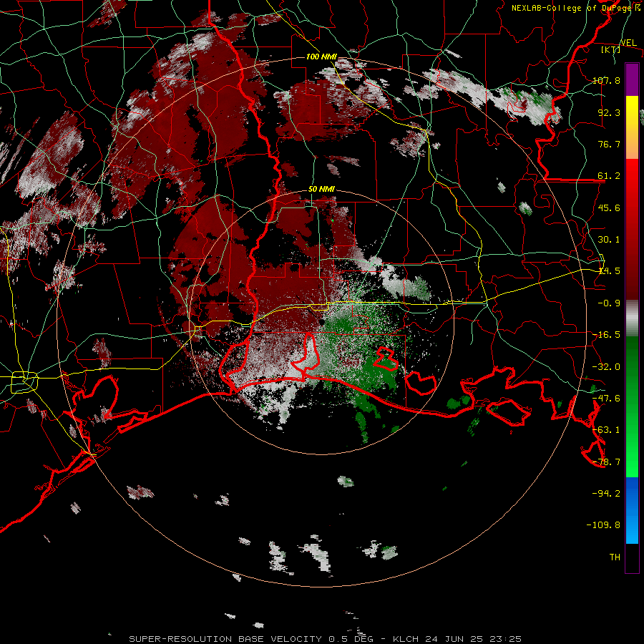Select the 92.3 scale value
The width and height of the screenshot is (644, 644).
coord(609,112)
